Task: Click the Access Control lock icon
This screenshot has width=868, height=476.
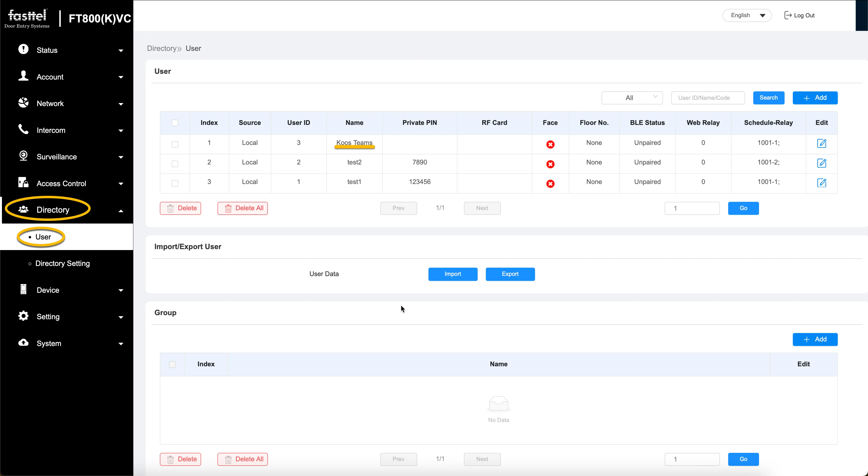Action: tap(23, 182)
